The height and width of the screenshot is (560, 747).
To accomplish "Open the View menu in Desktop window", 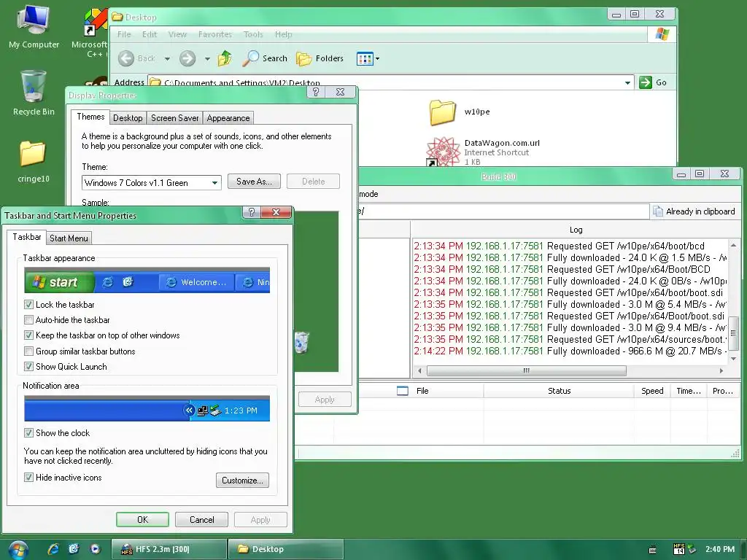I will coord(177,34).
